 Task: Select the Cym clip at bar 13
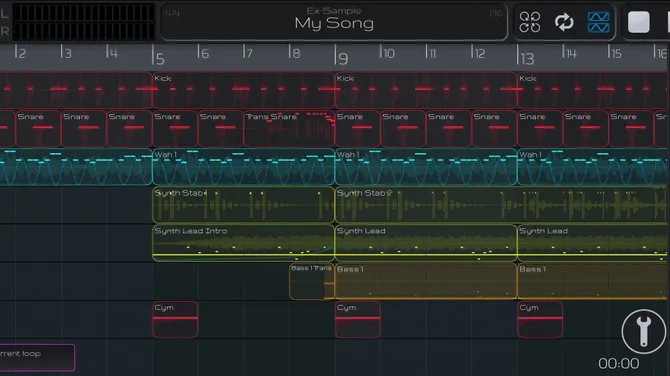(x=540, y=319)
